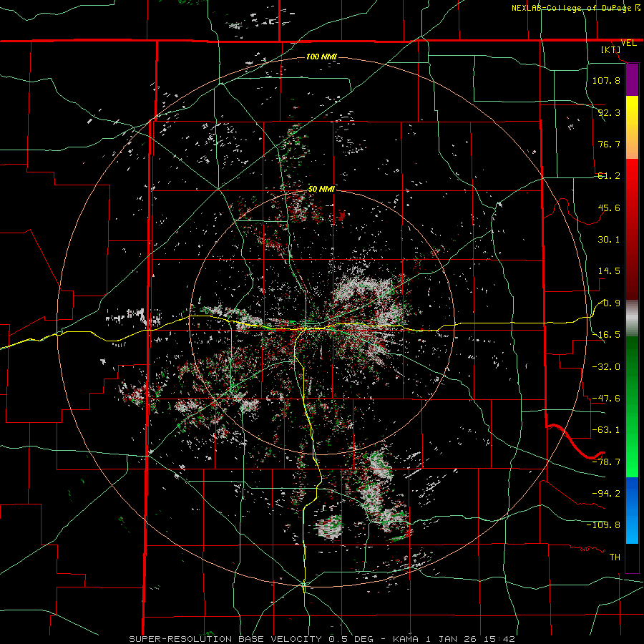This screenshot has height=644, width=644.
Task: Click the 30.1 legend value
Action: pyautogui.click(x=609, y=240)
